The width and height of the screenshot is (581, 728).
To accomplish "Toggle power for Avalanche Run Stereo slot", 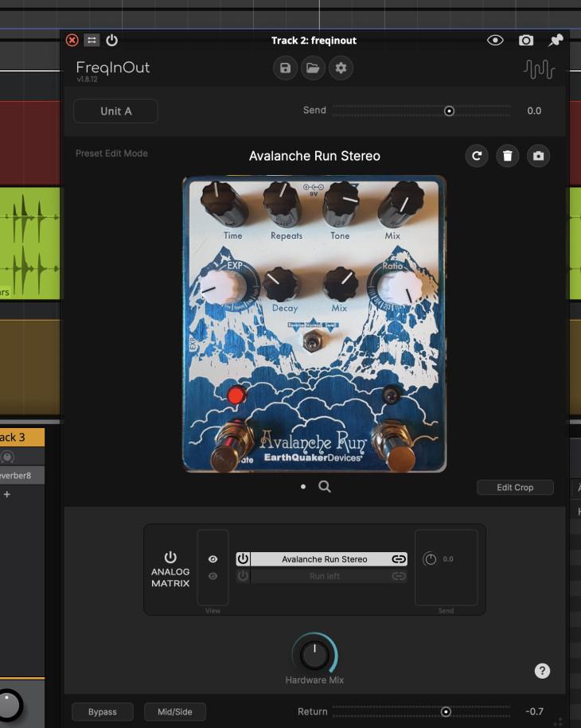I will click(243, 559).
